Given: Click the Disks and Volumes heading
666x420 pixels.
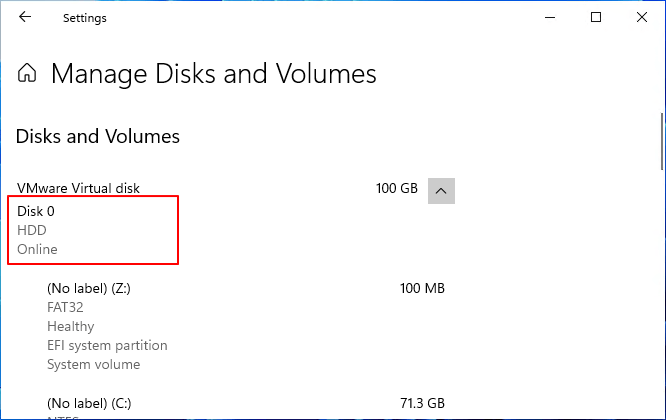Looking at the screenshot, I should pyautogui.click(x=98, y=136).
